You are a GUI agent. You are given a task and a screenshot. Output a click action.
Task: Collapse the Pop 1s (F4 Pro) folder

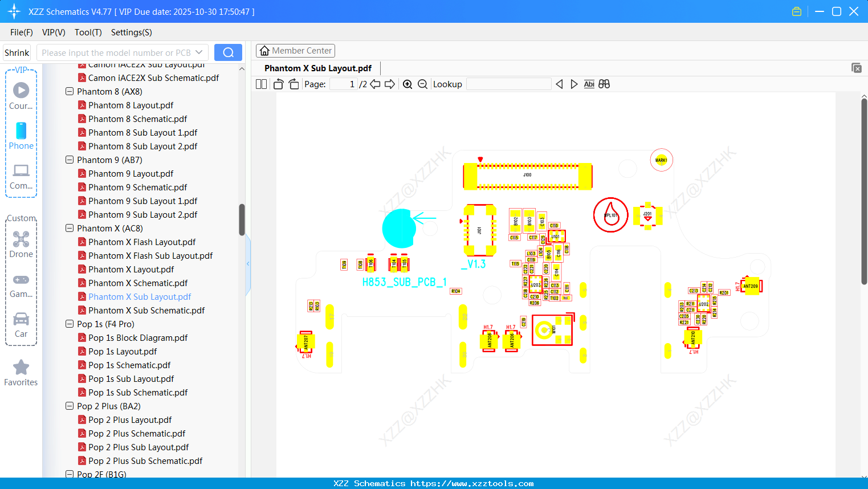point(70,324)
